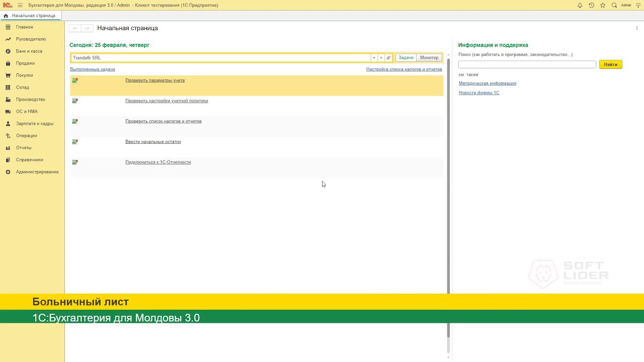Expand organization dropdown arrow
The width and height of the screenshot is (644, 362).
374,58
